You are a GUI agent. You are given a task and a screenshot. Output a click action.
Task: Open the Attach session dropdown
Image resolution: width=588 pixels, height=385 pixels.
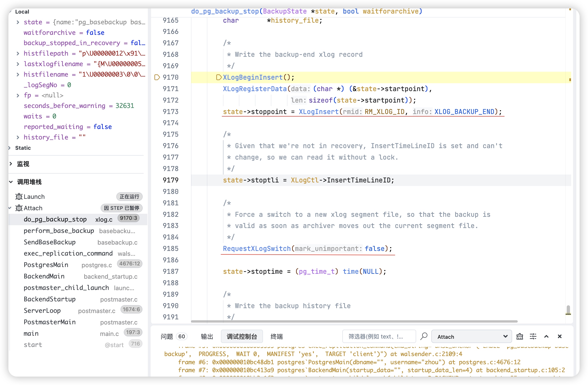coord(471,337)
